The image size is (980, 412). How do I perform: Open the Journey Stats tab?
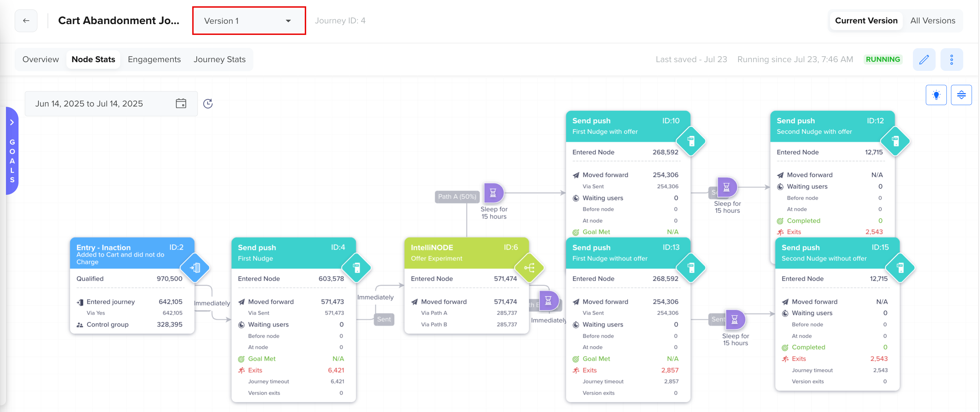click(219, 59)
